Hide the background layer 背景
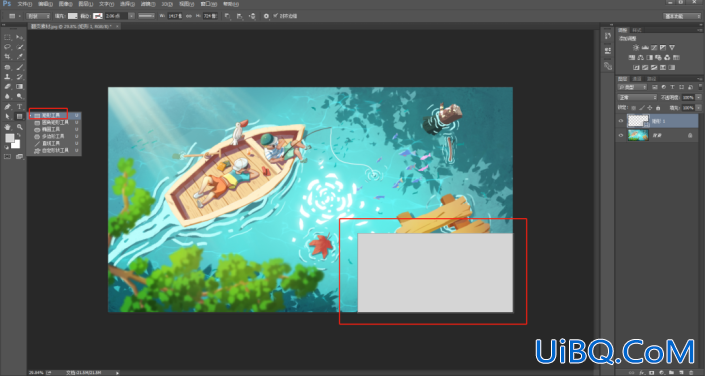Viewport: 705px width, 376px height. click(621, 135)
